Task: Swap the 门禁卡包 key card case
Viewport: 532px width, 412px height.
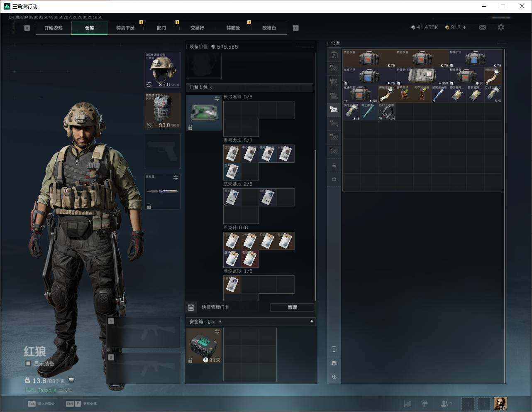Action: click(217, 98)
